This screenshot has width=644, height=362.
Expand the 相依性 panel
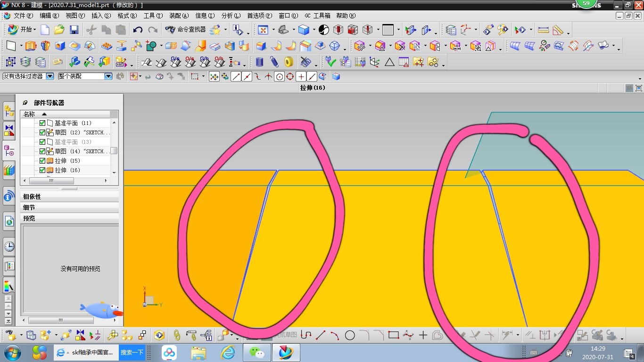[69, 197]
